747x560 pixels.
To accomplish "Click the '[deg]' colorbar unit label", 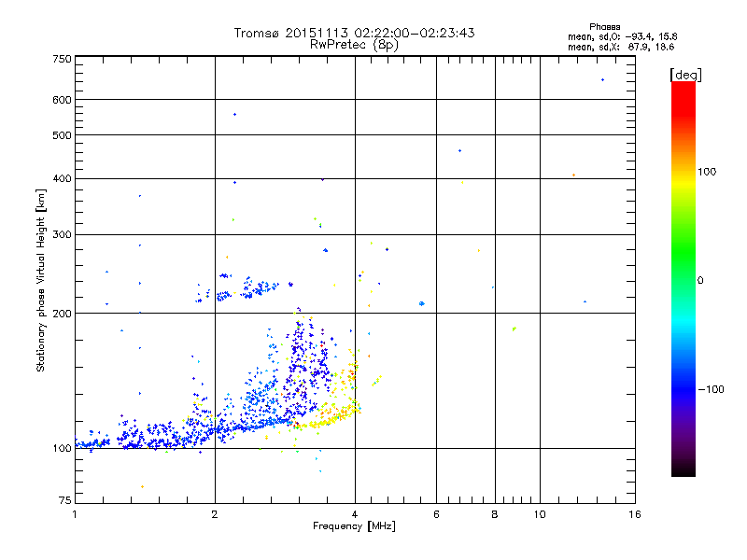I will [x=685, y=75].
